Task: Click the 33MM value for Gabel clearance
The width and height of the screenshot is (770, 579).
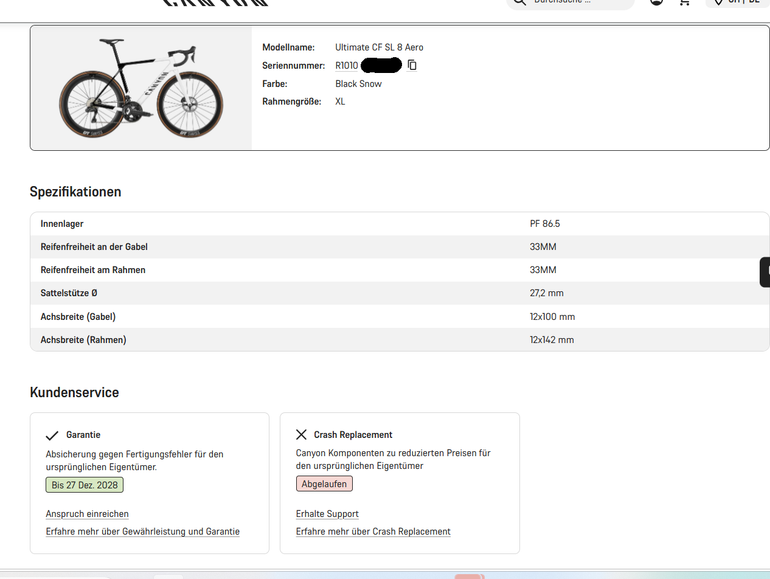Action: point(543,247)
